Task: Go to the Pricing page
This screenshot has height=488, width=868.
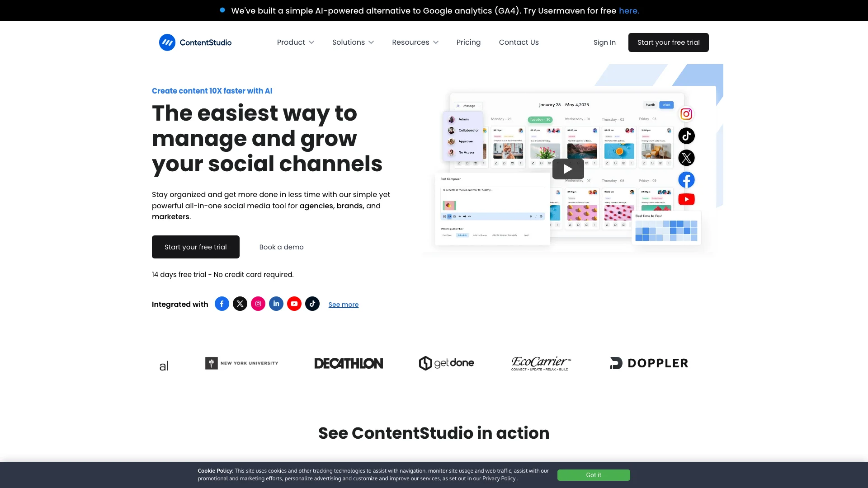Action: tap(468, 42)
